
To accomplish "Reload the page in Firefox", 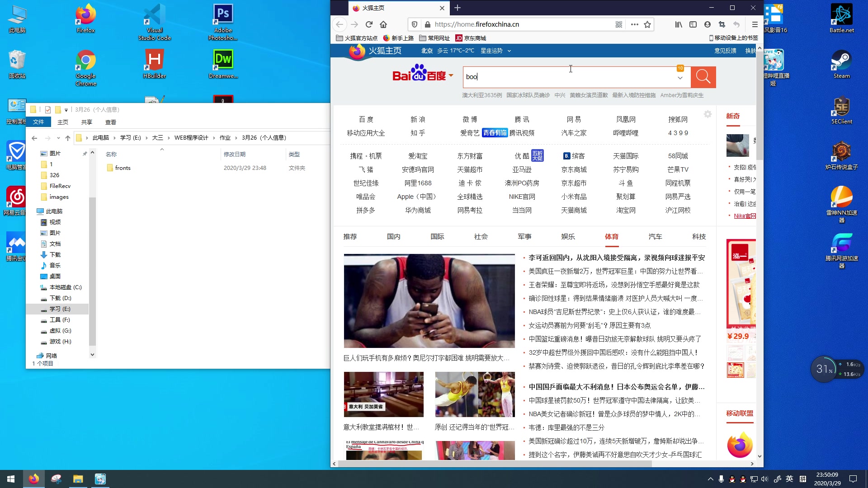I will coord(369,24).
